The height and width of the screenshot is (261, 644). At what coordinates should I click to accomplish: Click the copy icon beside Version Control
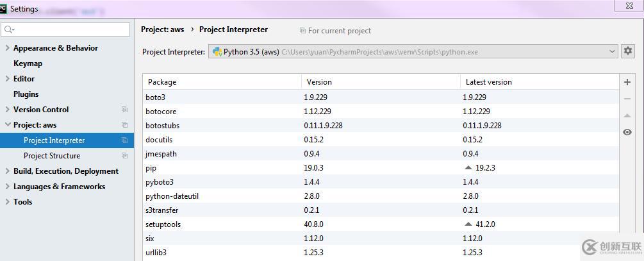[124, 110]
